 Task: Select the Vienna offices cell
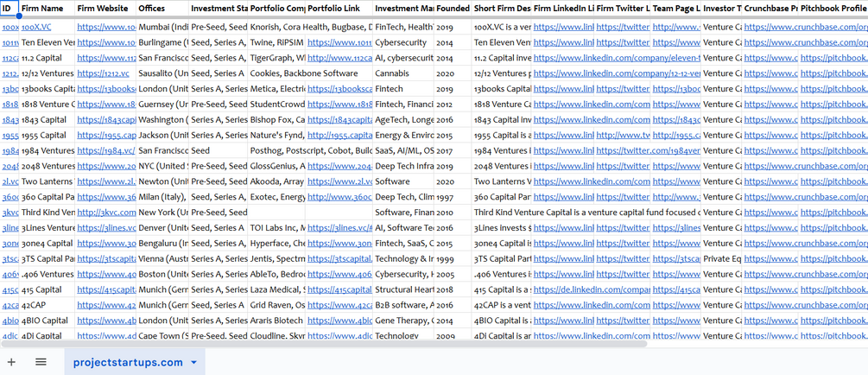162,258
